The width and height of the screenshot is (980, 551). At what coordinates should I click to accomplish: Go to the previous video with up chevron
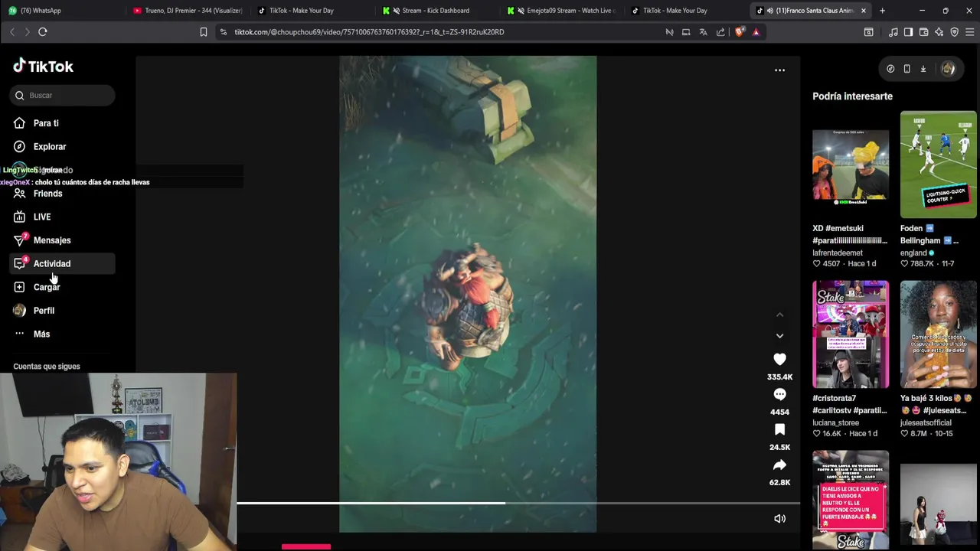[x=779, y=315]
